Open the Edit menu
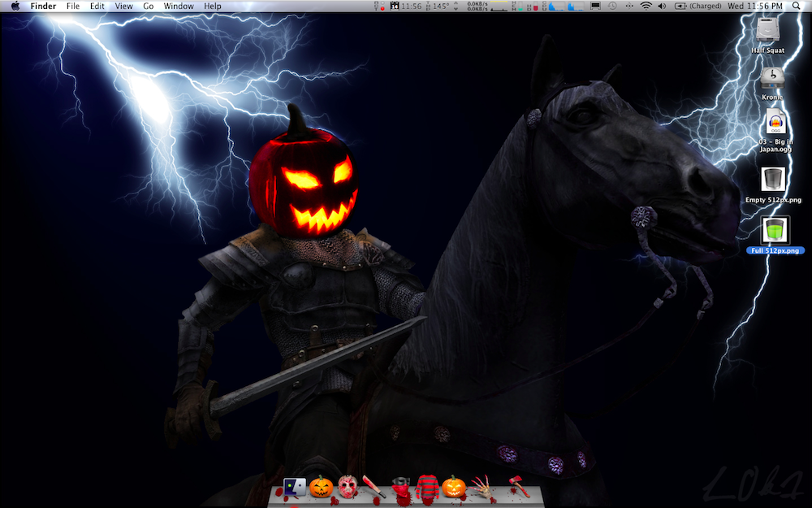 [97, 7]
